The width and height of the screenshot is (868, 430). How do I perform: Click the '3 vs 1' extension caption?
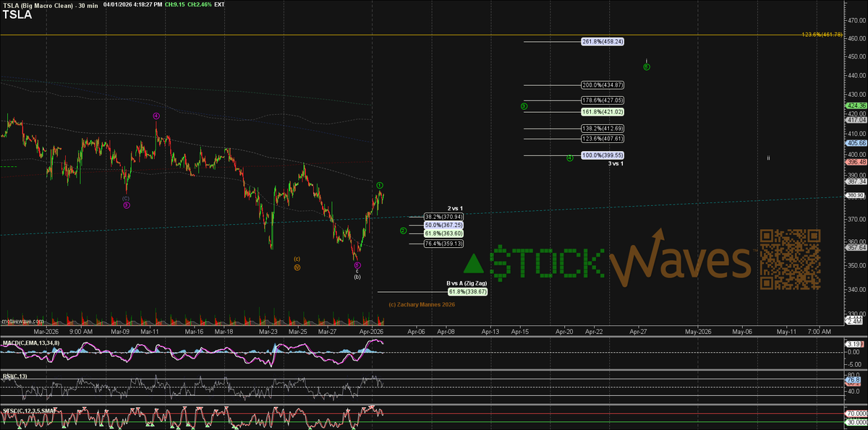click(x=615, y=164)
